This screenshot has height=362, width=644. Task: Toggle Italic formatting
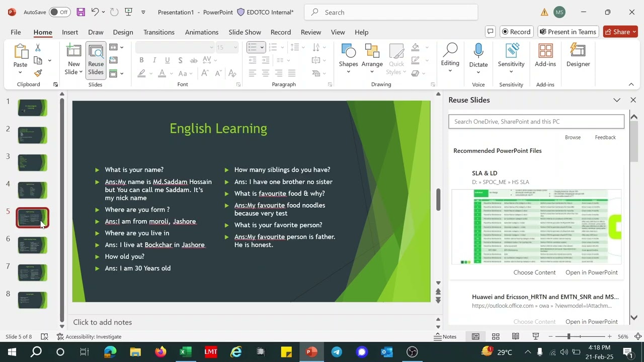[154, 60]
